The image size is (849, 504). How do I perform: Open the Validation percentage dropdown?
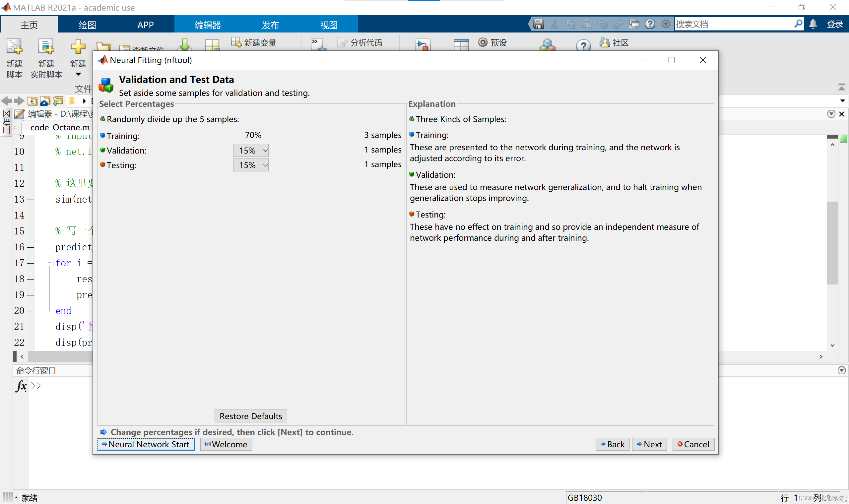pyautogui.click(x=251, y=151)
